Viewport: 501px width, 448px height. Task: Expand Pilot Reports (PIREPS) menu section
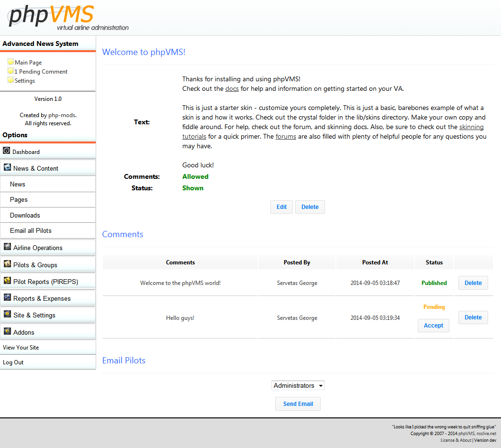[48, 281]
